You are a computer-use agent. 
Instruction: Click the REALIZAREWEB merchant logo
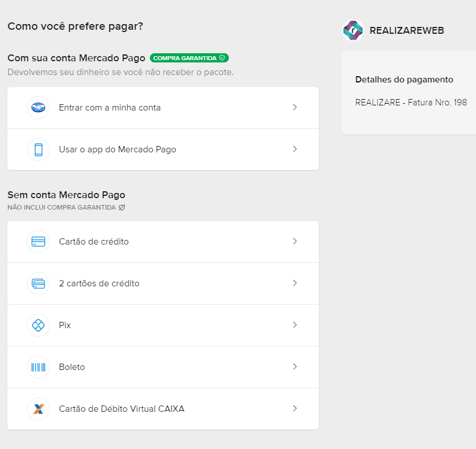[x=353, y=30]
